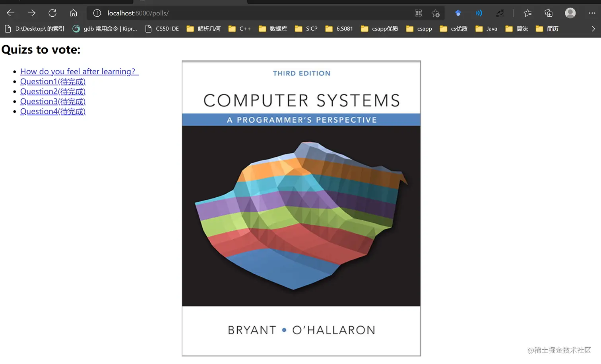The height and width of the screenshot is (364, 601).
Task: Click the QR code grid icon in address bar
Action: [418, 13]
